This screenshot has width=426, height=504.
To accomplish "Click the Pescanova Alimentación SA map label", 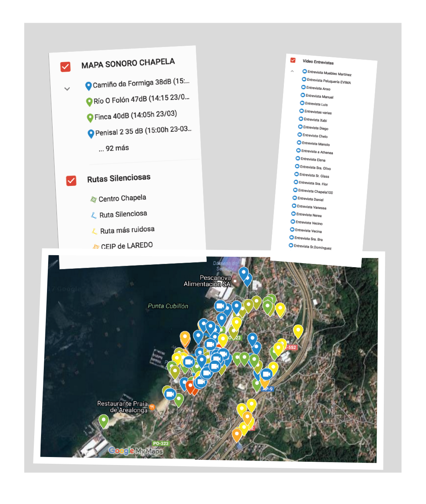I will point(208,281).
